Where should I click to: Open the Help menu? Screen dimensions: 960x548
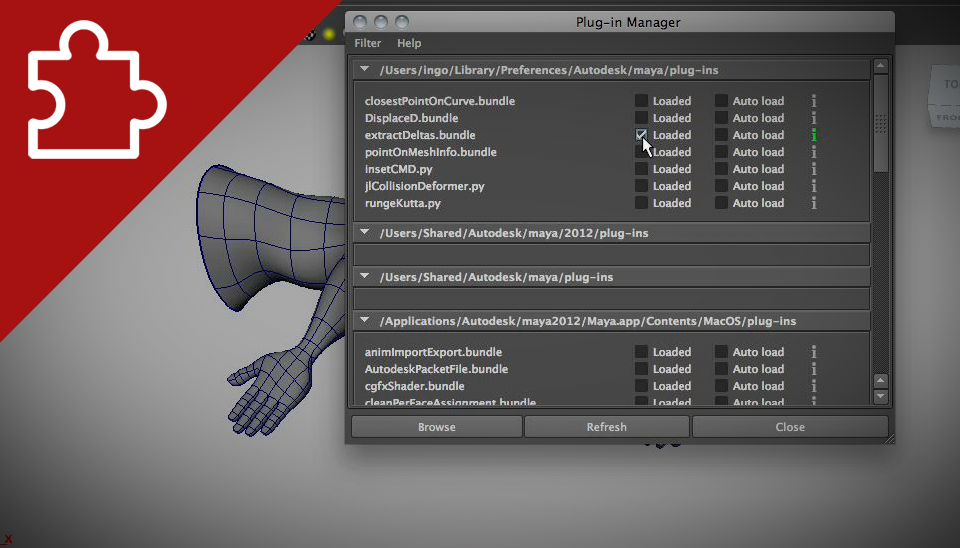point(409,43)
